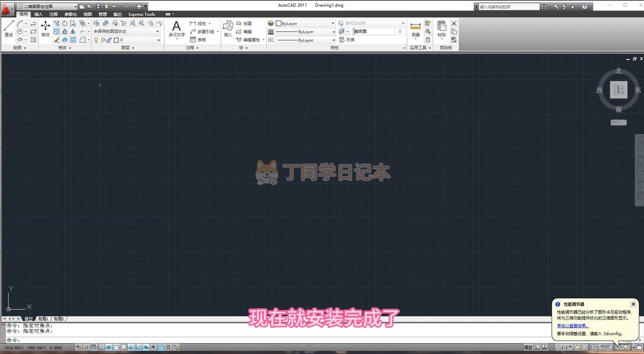644x354 pixels.
Task: Toggle polar tracking in status bar
Action: click(109, 347)
